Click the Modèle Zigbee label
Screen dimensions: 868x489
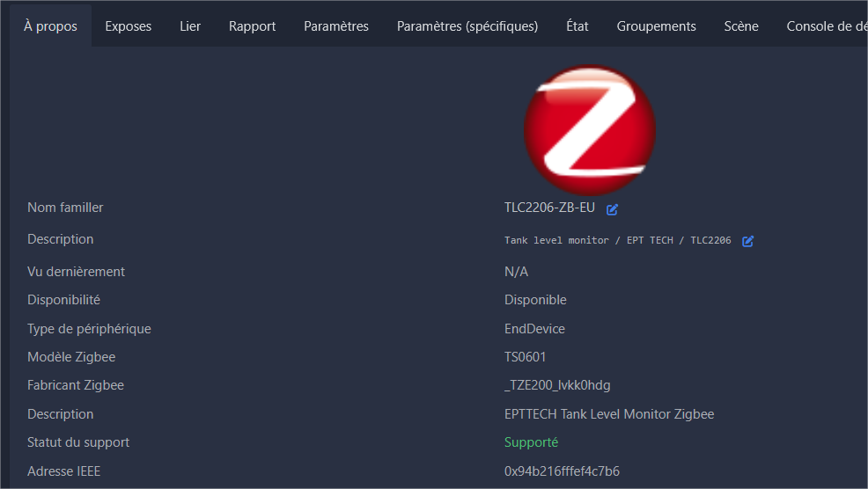point(71,357)
